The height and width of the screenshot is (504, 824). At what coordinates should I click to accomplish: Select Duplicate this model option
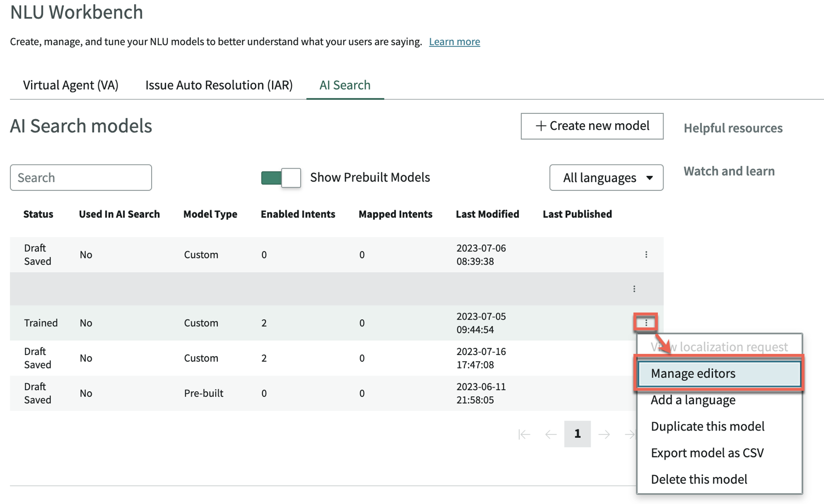click(x=708, y=426)
